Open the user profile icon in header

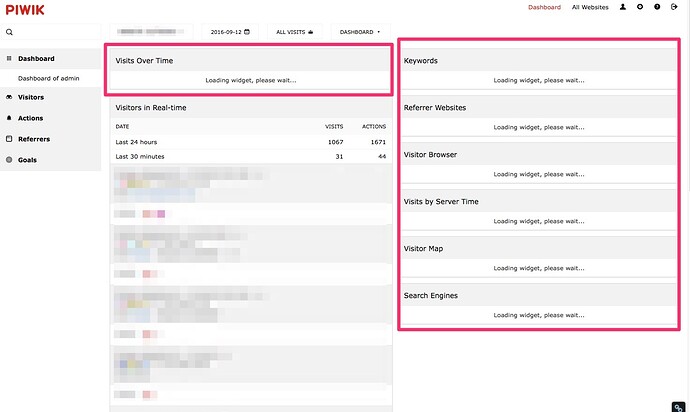click(623, 7)
